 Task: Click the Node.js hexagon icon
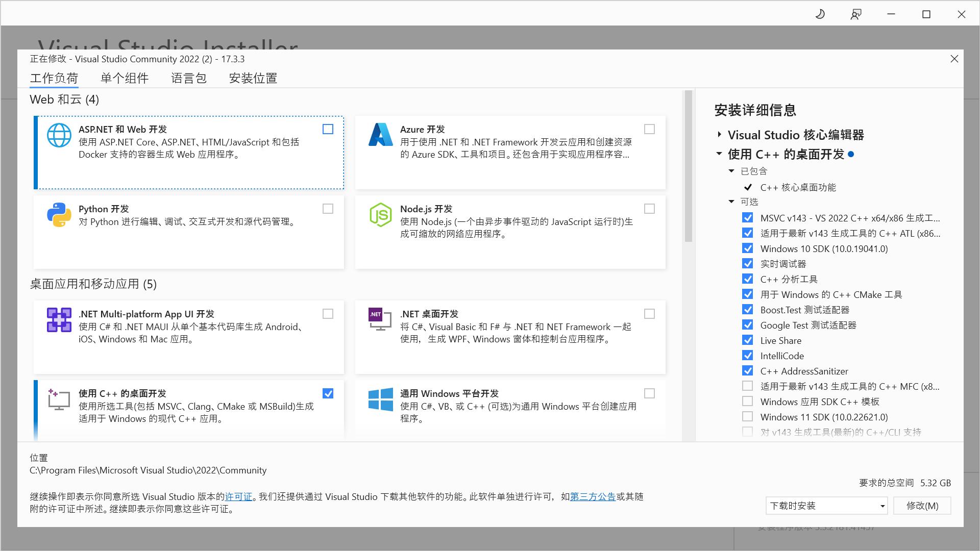[x=380, y=215]
